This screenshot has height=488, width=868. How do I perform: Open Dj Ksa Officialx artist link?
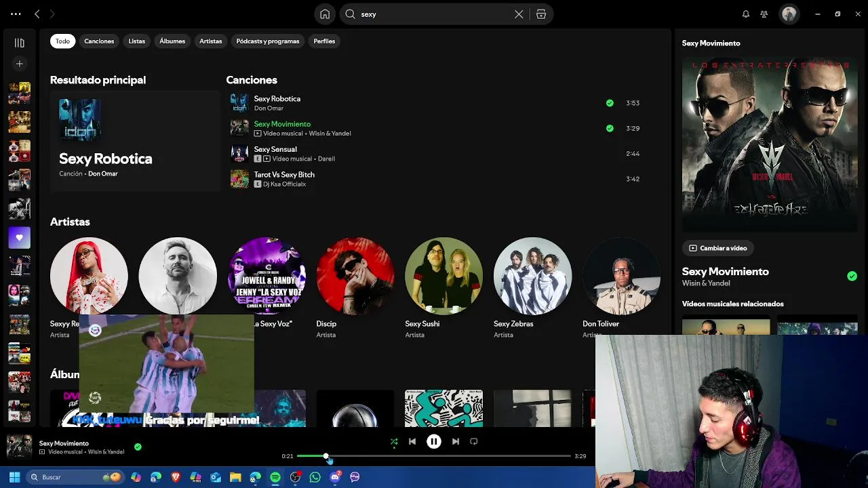click(x=284, y=184)
